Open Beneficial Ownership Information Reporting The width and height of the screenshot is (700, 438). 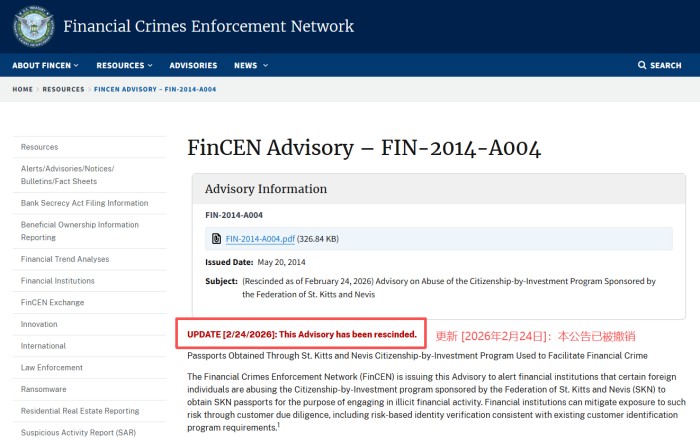(x=80, y=231)
